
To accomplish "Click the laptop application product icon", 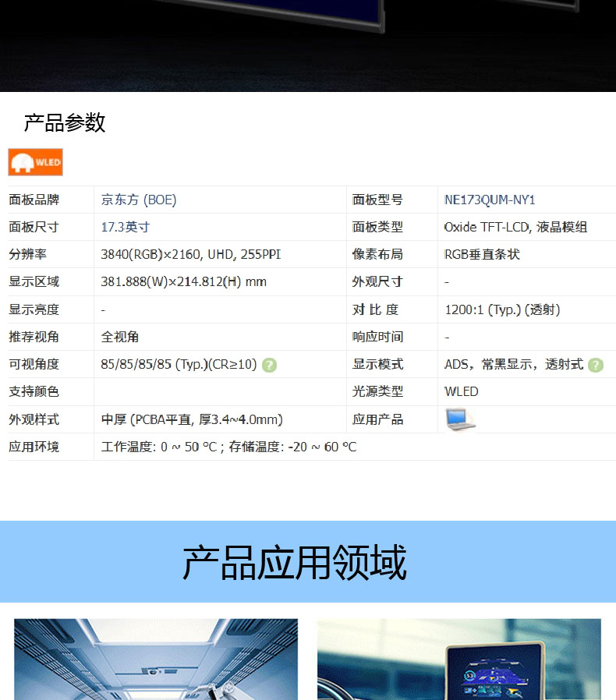I will 460,419.
